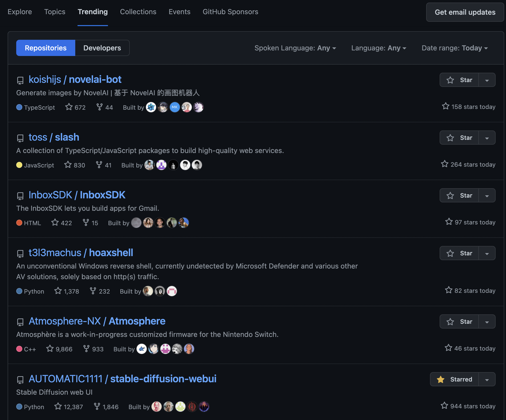
Task: Open forks count 15 for InboxSDK
Action: click(x=90, y=223)
